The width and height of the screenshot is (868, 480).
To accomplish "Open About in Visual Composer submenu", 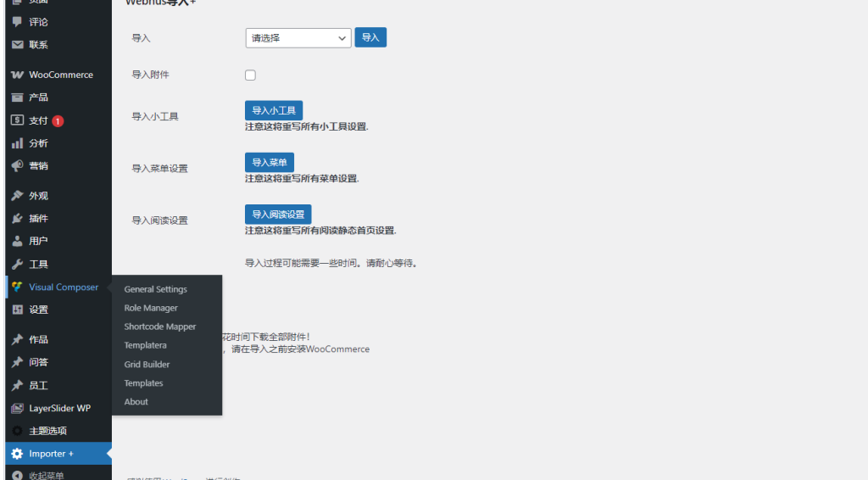I will point(136,402).
